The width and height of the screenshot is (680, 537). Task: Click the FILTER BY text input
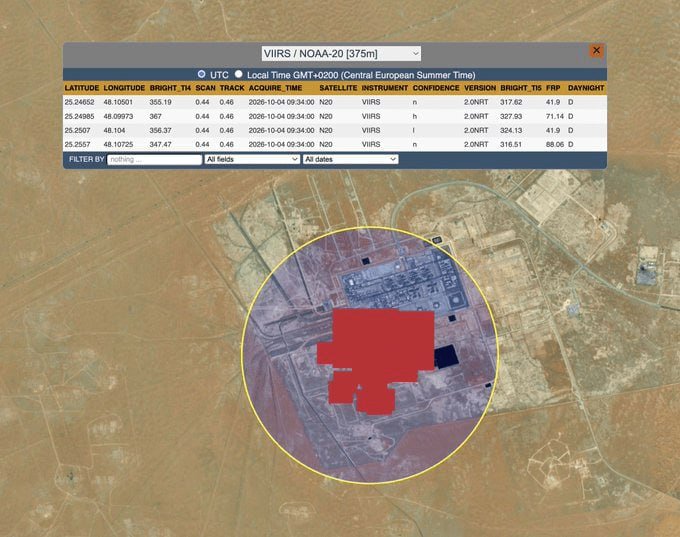[x=154, y=159]
